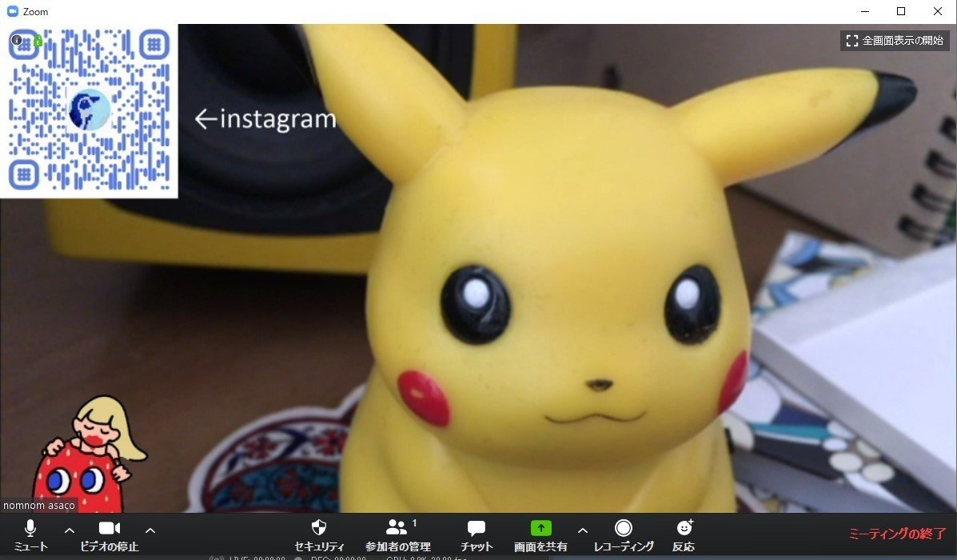Close the Zoom window
Viewport: 957px width, 560px height.
click(x=938, y=11)
